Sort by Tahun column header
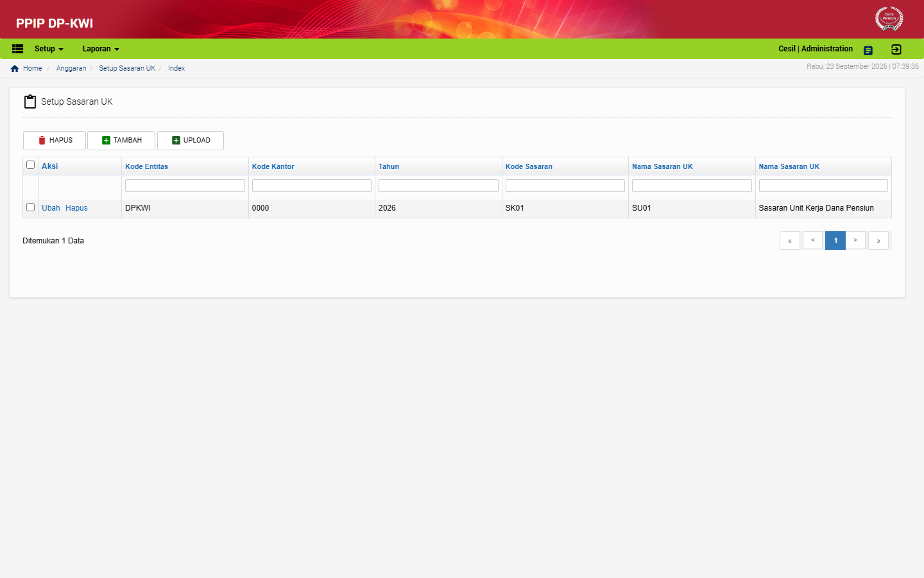This screenshot has width=924, height=578. 389,166
